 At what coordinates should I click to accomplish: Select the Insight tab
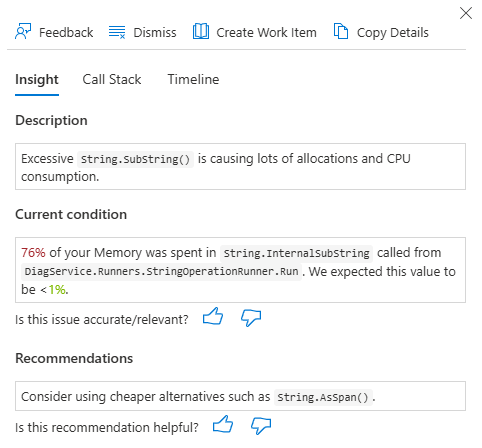pyautogui.click(x=37, y=80)
